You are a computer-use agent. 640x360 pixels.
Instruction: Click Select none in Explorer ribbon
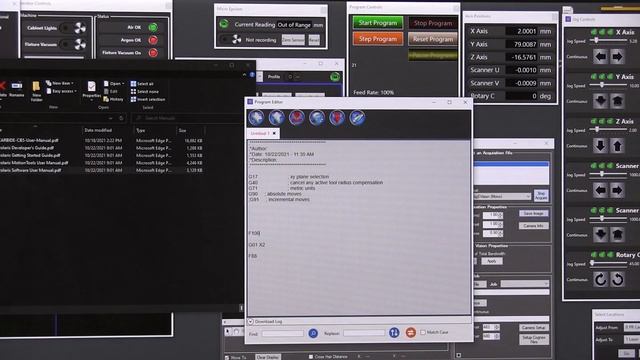point(144,91)
